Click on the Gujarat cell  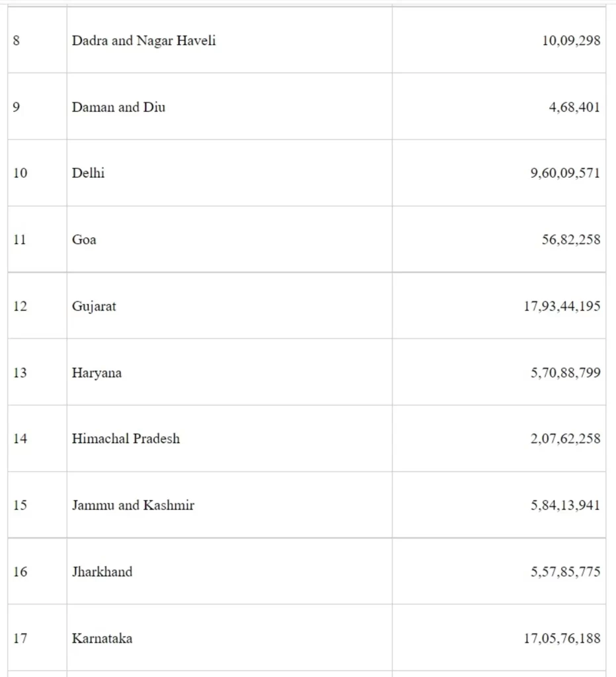pos(94,307)
